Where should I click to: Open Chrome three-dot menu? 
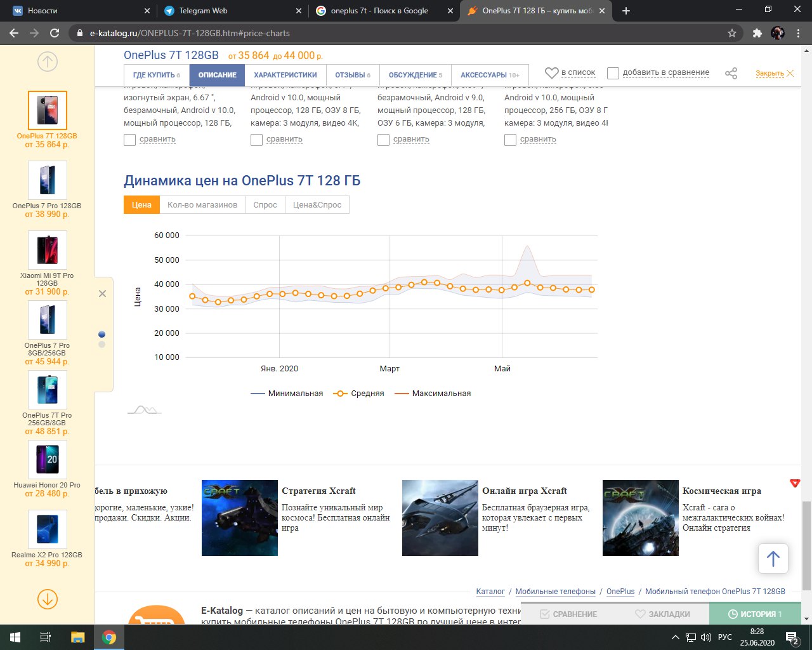[799, 33]
